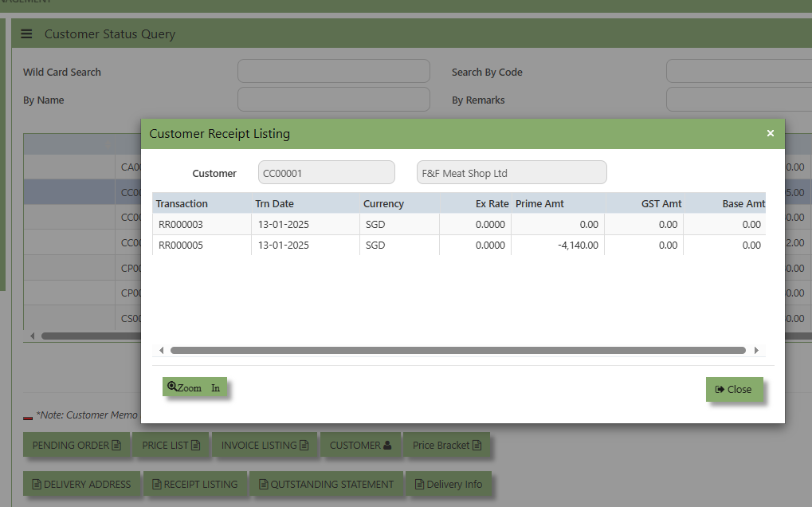This screenshot has height=507, width=812.
Task: Open the PRICE LIST button
Action: pos(171,445)
